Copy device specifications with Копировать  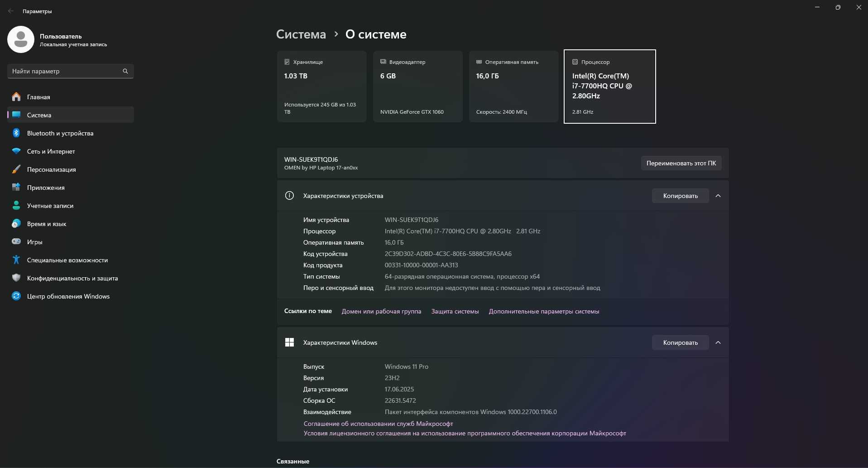click(x=680, y=196)
